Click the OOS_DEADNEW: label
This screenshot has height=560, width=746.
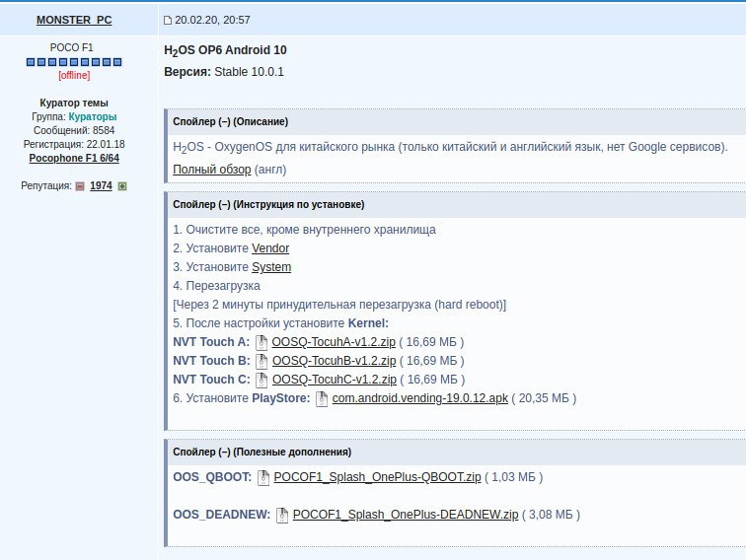point(222,515)
